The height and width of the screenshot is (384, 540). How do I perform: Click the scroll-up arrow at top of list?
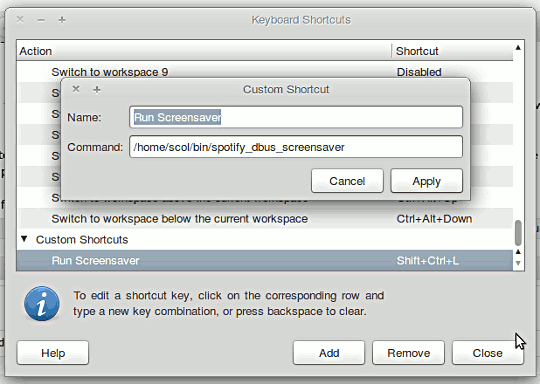[518, 48]
